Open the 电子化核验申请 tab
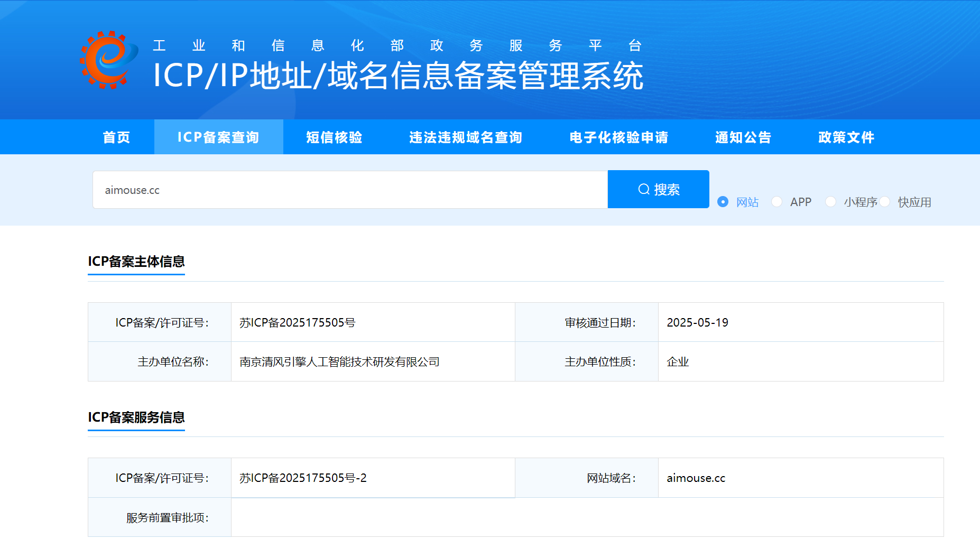Screen dimensions: 980x558 (618, 137)
